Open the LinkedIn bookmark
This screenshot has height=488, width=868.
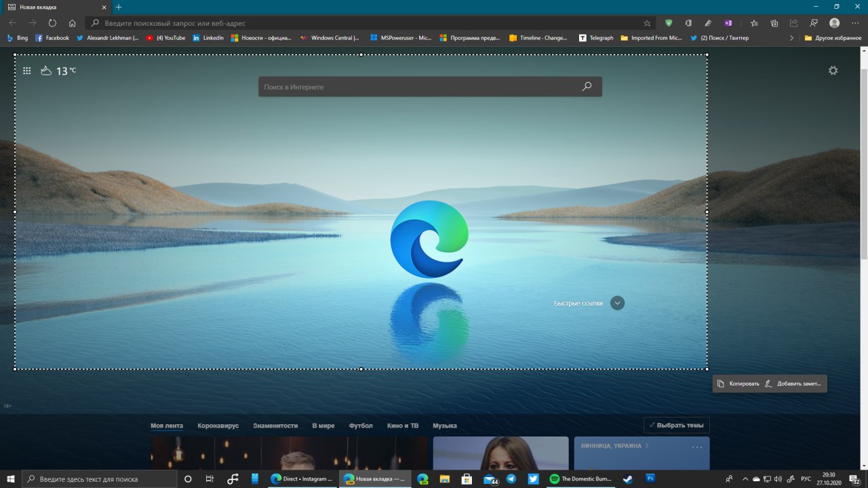tap(208, 38)
